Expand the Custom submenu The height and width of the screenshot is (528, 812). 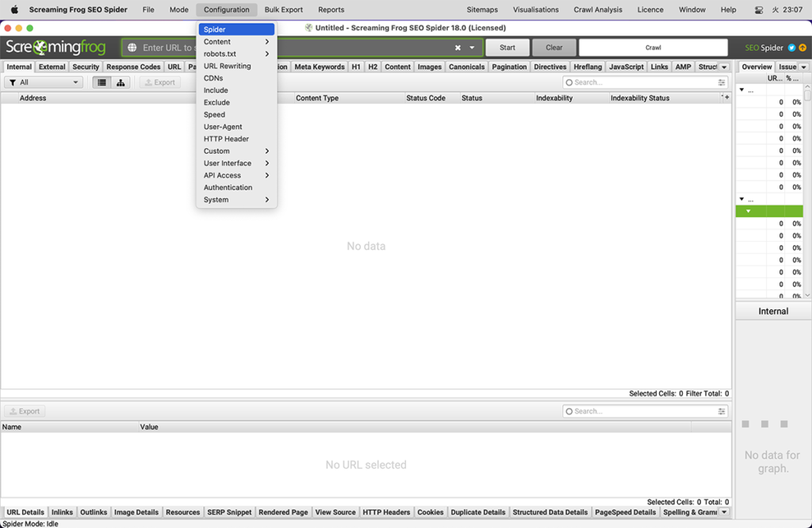(236, 151)
